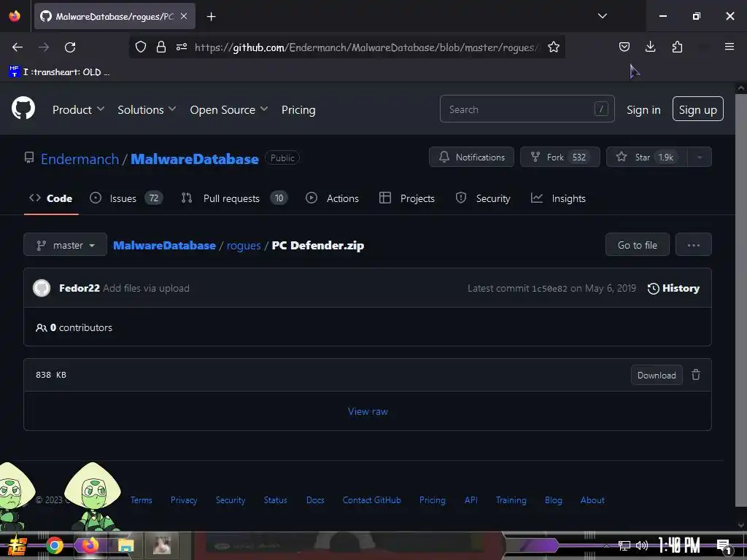Open a new tab with plus button
The width and height of the screenshot is (747, 560).
pos(211,17)
